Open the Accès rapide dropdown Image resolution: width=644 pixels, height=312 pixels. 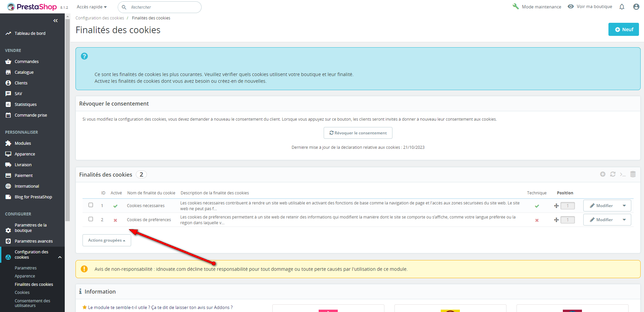(x=92, y=7)
